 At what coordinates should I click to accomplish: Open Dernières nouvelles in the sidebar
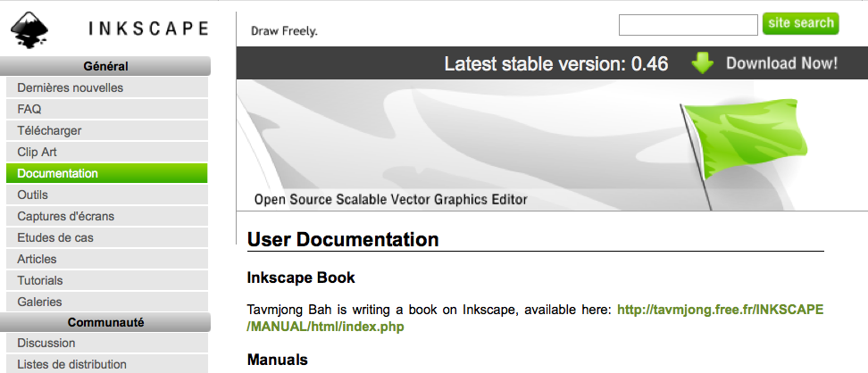tap(107, 87)
